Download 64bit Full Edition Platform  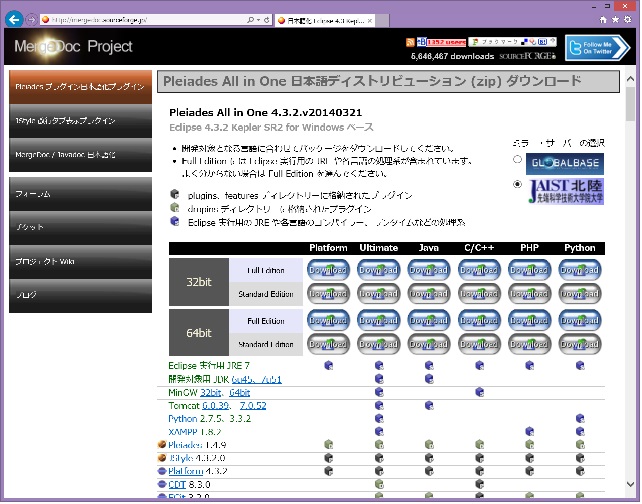pos(328,321)
